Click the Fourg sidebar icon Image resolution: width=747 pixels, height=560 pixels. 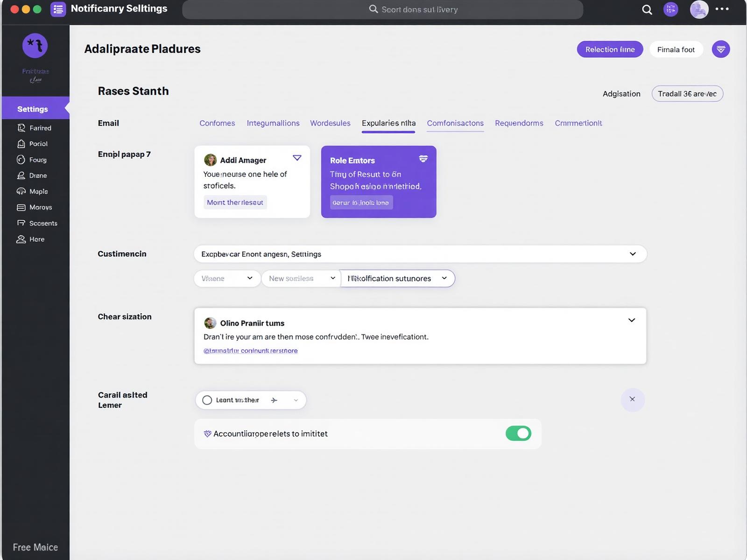[x=21, y=160]
